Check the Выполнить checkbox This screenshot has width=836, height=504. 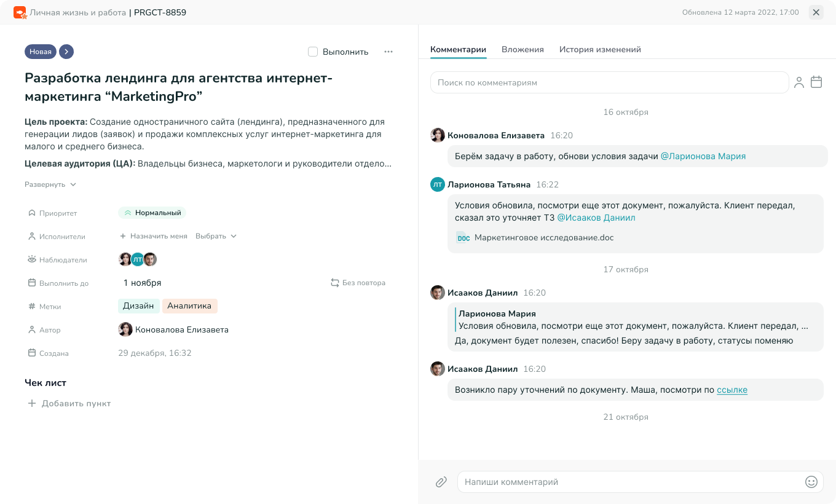pyautogui.click(x=313, y=52)
